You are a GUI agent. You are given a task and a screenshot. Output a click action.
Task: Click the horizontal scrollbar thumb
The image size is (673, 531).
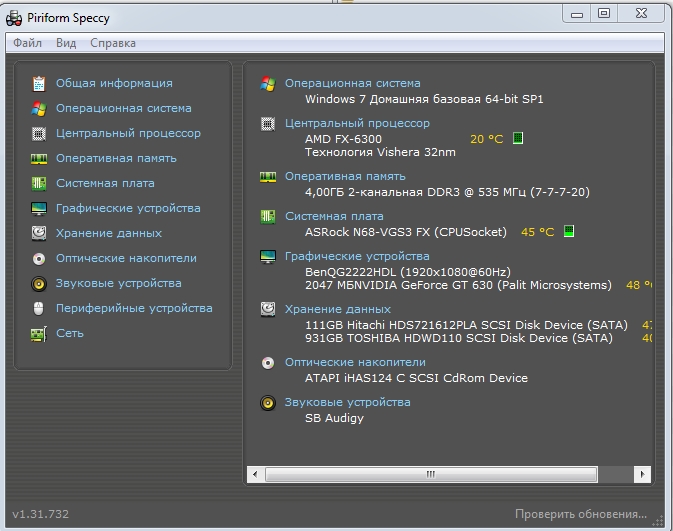coord(431,474)
